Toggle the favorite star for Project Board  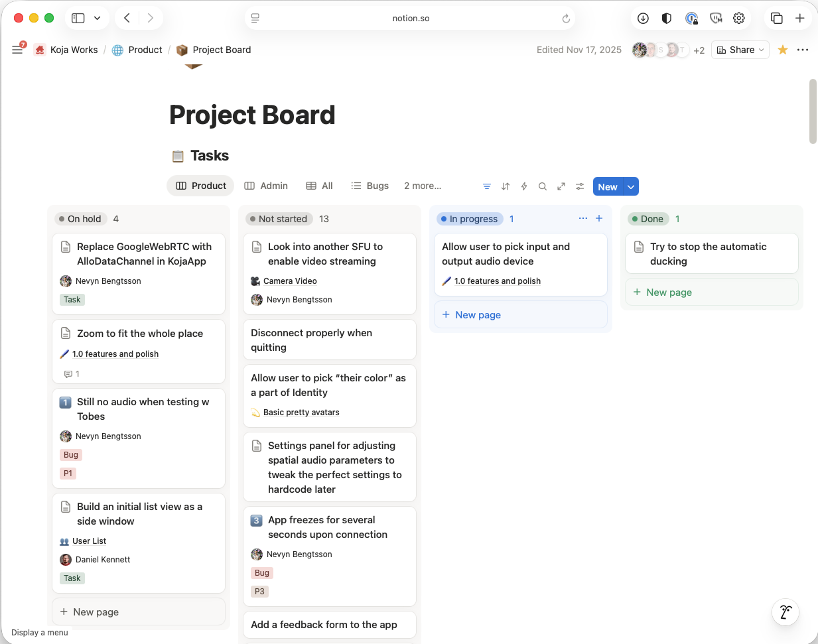pos(782,49)
